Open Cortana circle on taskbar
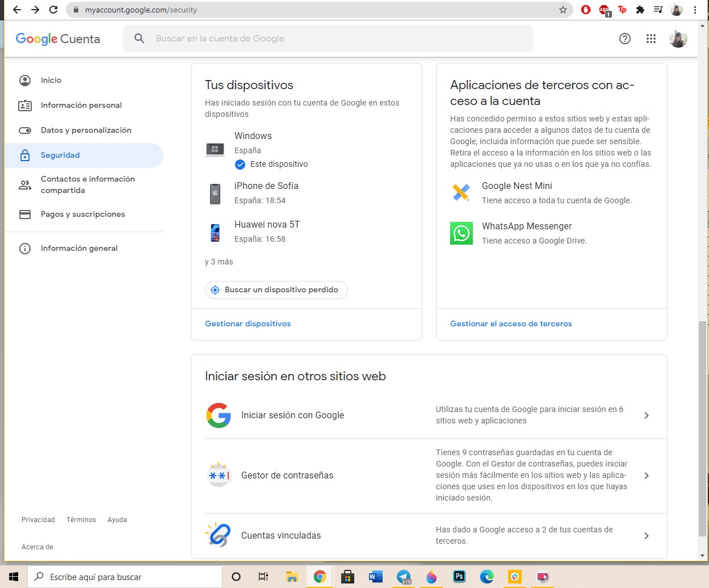 [236, 577]
